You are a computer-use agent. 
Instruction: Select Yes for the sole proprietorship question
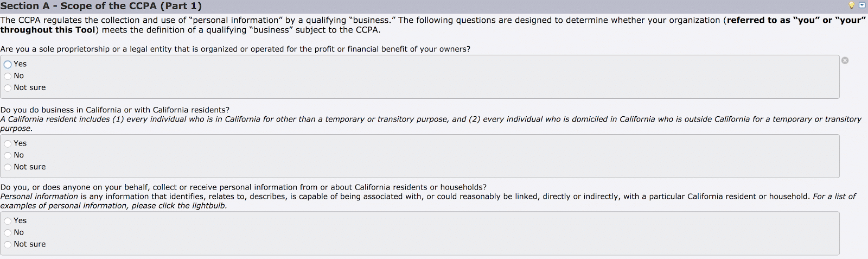pos(8,64)
